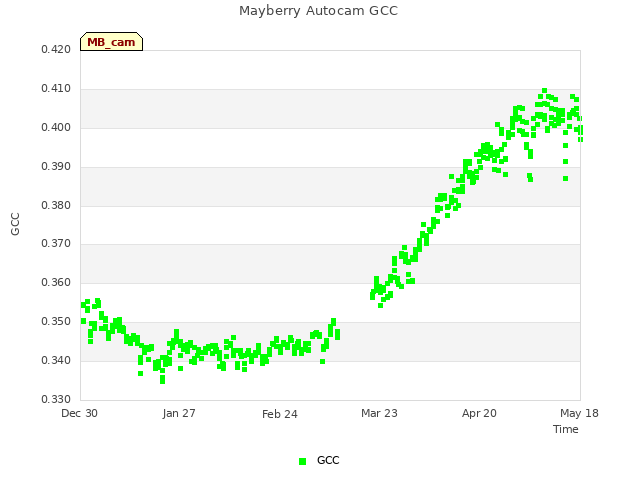Click the MB_cam label tag
640x480 pixels.
coord(111,42)
